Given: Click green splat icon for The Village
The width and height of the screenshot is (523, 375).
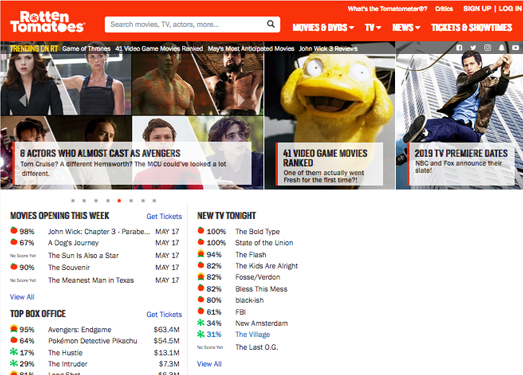Looking at the screenshot, I should (201, 334).
